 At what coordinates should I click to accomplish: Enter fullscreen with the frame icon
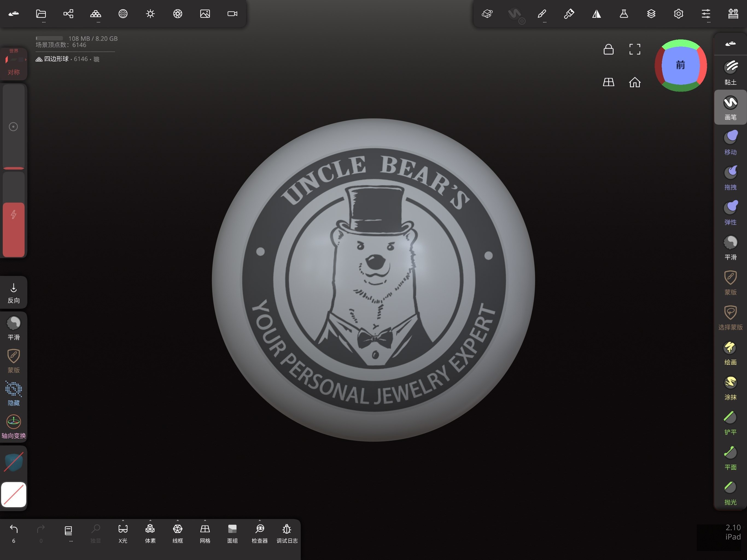(635, 49)
